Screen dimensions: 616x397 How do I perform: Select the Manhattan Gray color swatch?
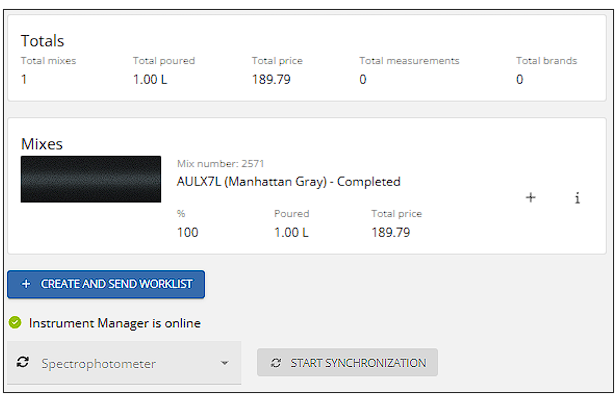pos(91,179)
